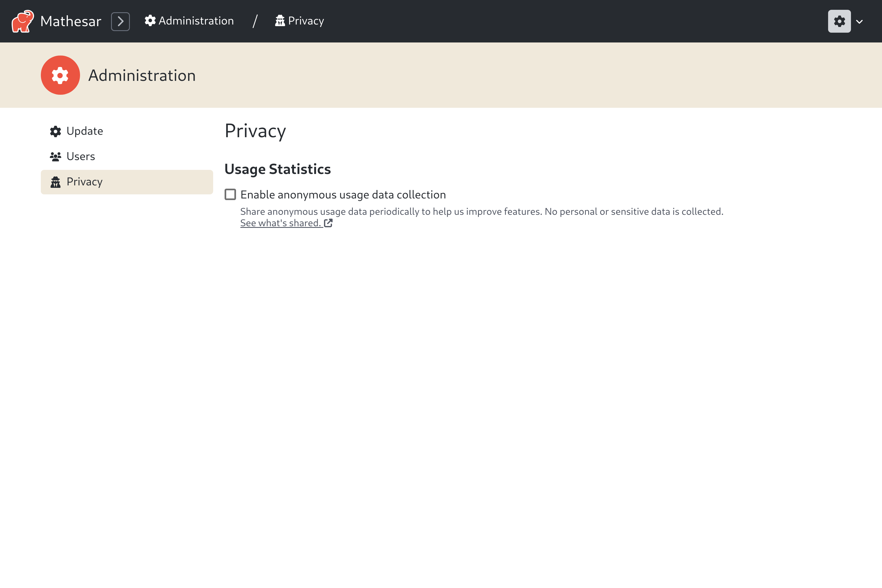Click the gear icon beside Update sidebar item
The image size is (882, 588).
tap(55, 131)
